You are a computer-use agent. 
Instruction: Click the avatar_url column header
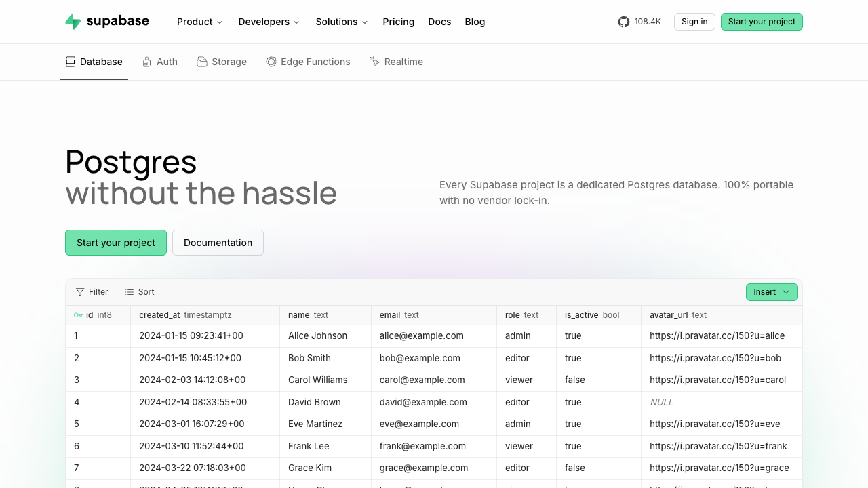coord(722,315)
